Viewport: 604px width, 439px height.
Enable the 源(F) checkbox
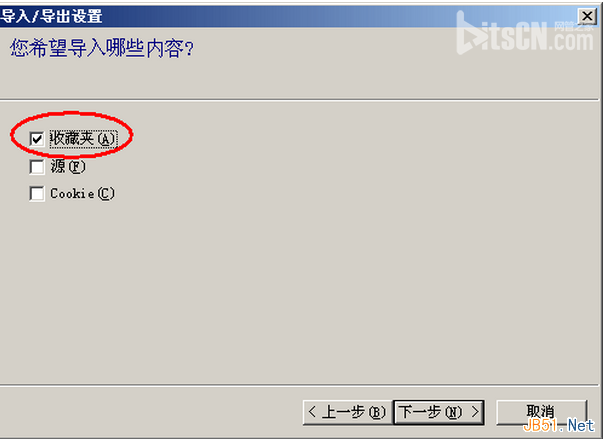pyautogui.click(x=37, y=167)
